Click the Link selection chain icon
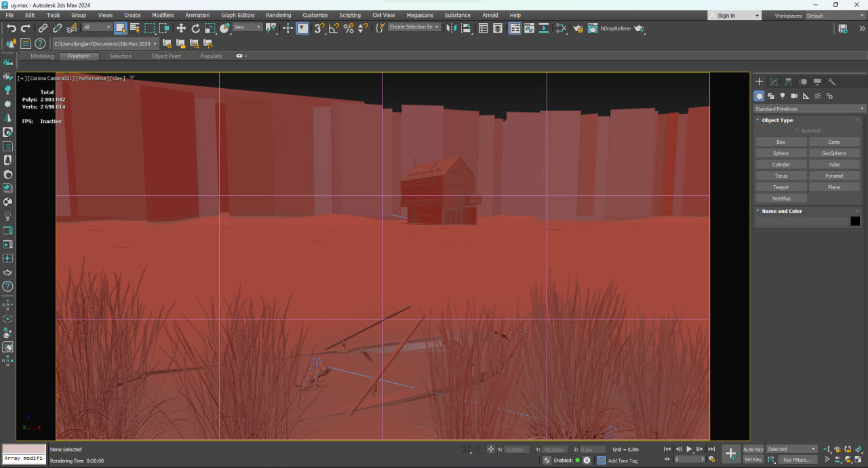868x468 pixels. point(43,28)
